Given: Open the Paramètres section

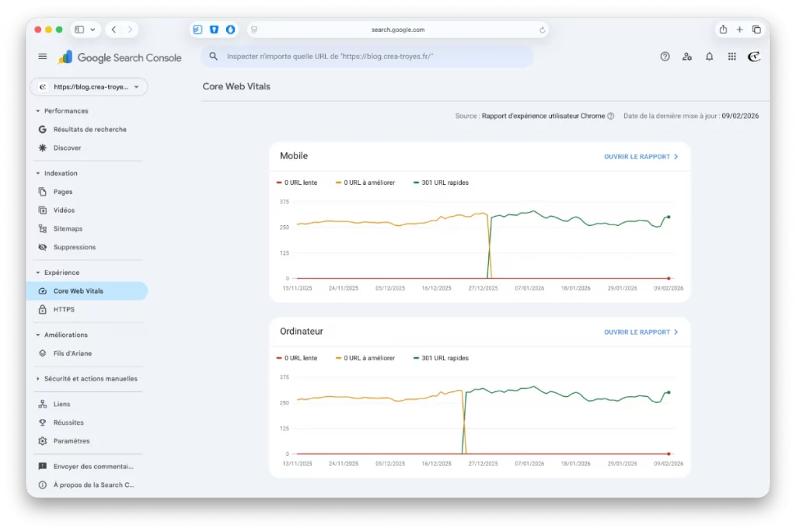Looking at the screenshot, I should click(73, 440).
